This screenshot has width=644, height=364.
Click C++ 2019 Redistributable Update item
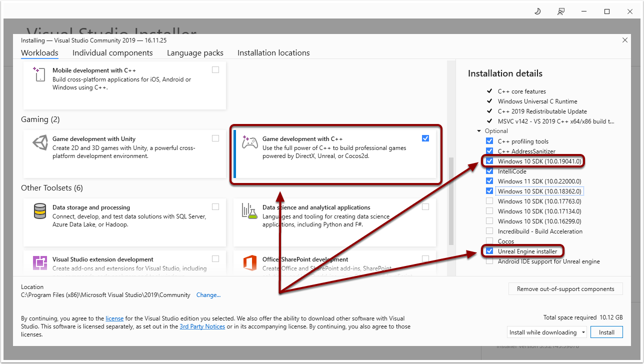[x=542, y=111]
